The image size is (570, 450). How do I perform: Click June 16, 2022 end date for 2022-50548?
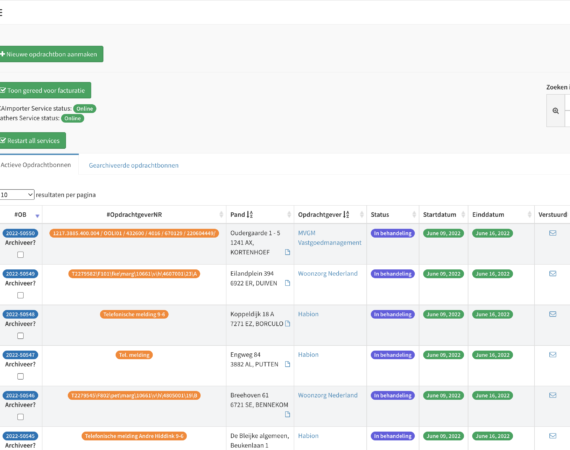click(493, 314)
